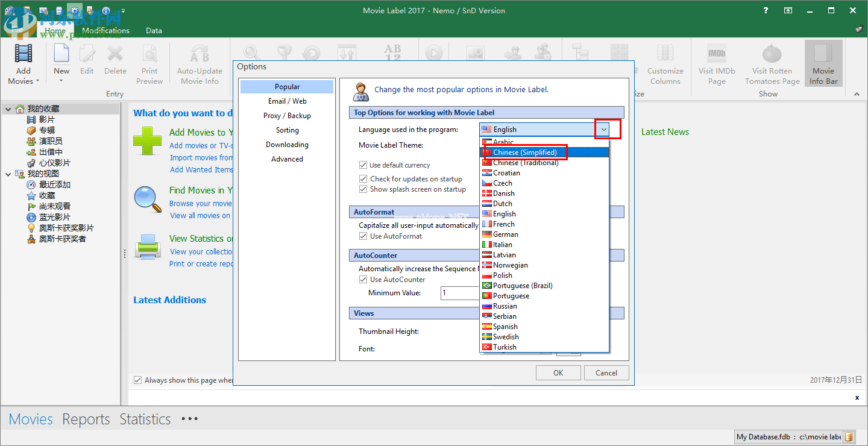Select 演职员 in the collection tree
Image resolution: width=868 pixels, height=446 pixels.
tap(51, 141)
